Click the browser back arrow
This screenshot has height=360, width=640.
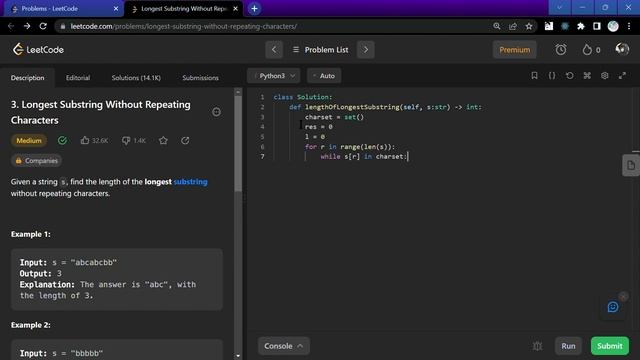click(x=11, y=26)
